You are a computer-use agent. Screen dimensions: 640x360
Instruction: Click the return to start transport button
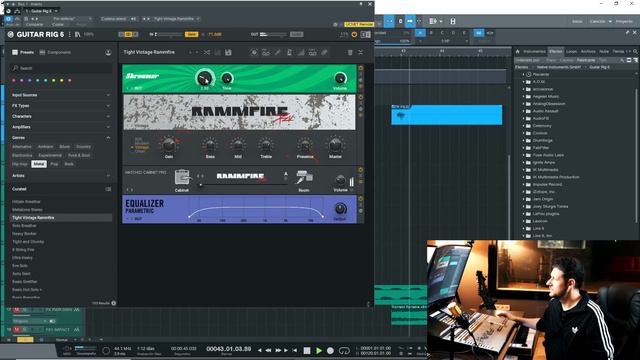295,350
